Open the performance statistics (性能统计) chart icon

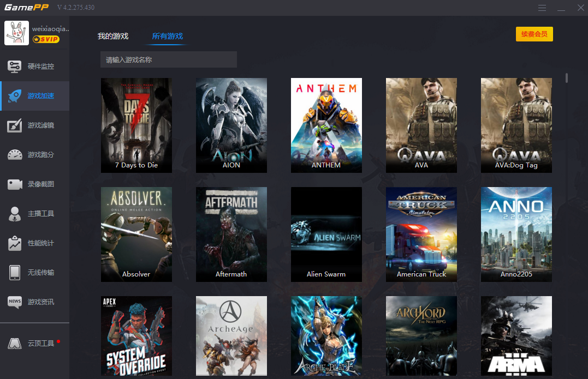coord(15,243)
